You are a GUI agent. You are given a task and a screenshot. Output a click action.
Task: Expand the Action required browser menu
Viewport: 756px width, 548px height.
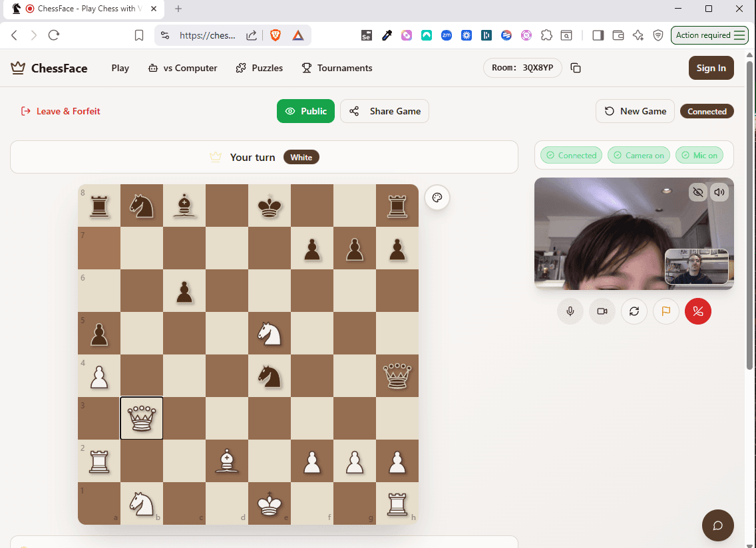point(709,35)
